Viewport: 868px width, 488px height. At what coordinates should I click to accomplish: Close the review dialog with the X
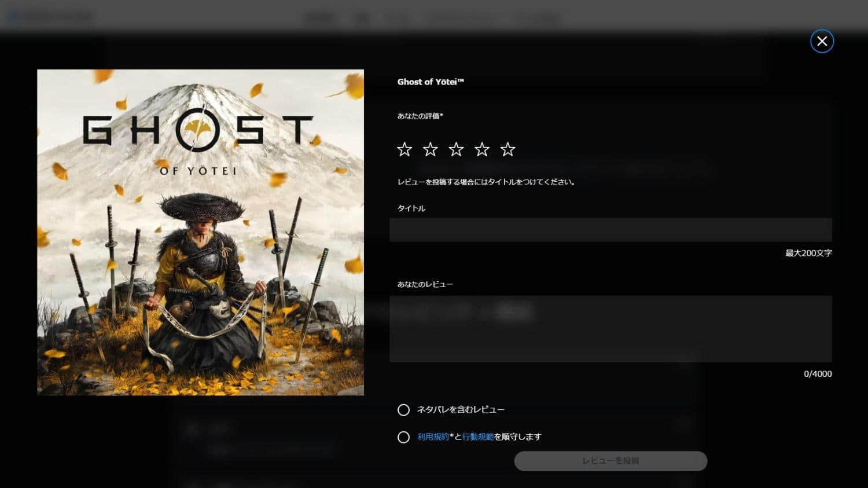coord(822,41)
